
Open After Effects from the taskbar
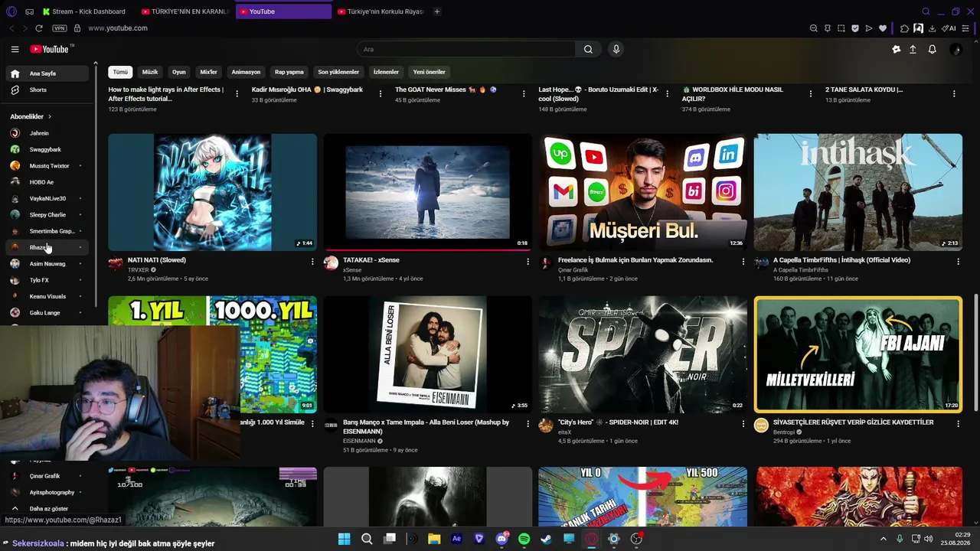[x=456, y=539]
